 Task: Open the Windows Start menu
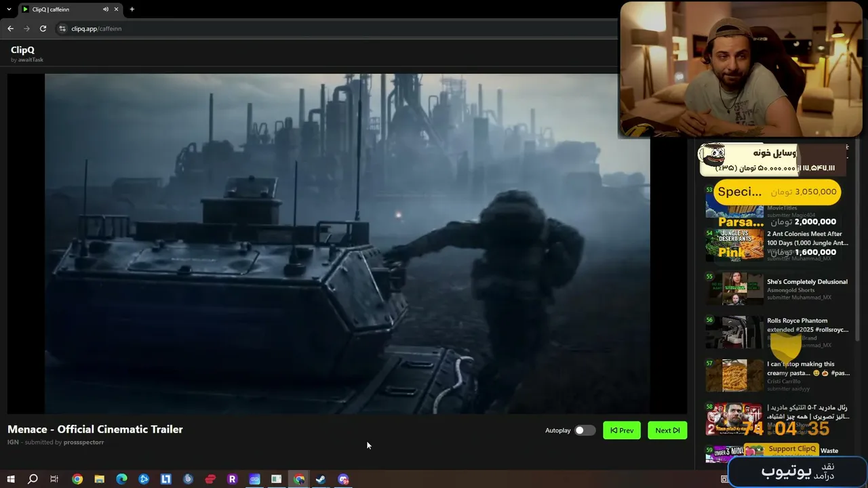click(10, 479)
